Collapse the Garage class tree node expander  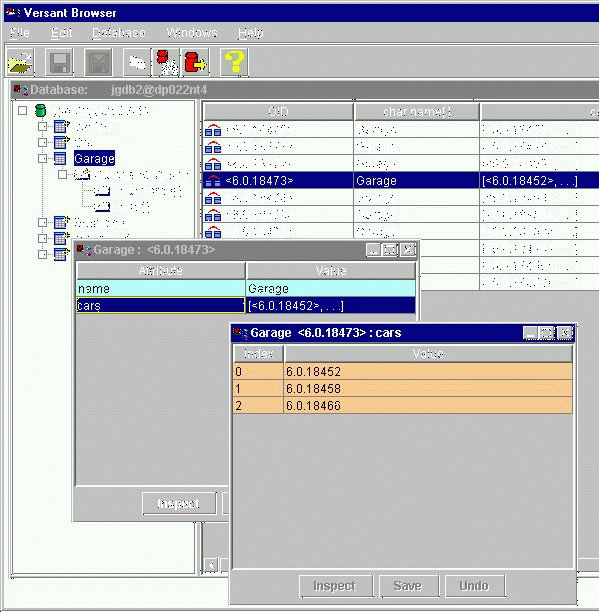(x=43, y=158)
